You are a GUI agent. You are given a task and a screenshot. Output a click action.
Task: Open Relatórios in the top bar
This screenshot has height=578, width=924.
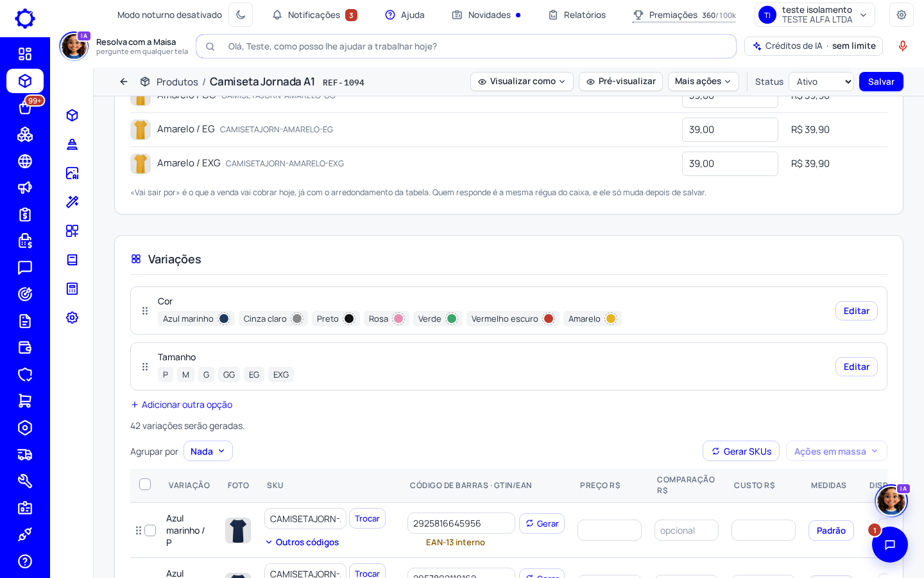(577, 15)
